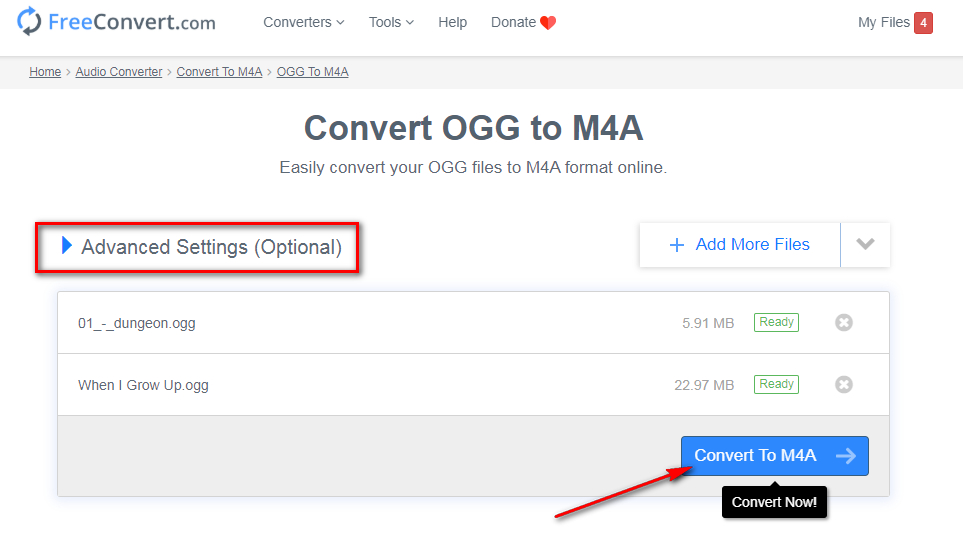Click the subtitle about converting OGG files online
963x535 pixels.
coord(473,167)
